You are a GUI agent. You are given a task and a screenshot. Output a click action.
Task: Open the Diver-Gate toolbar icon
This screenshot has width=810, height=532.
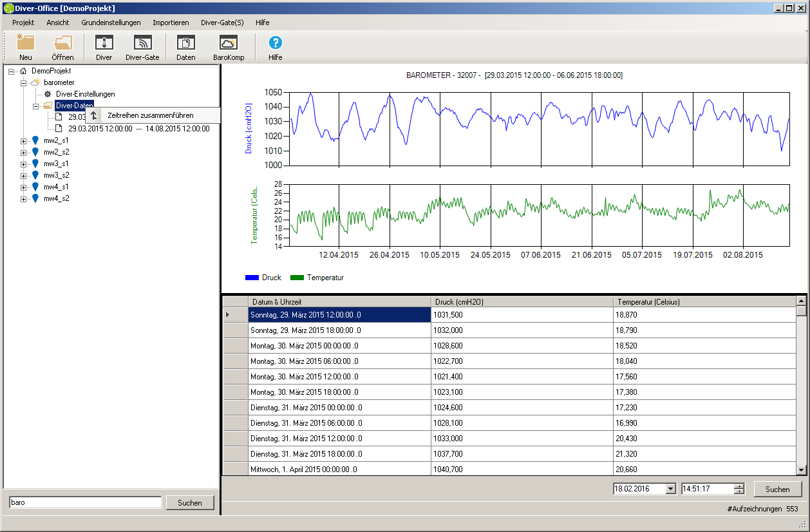coord(142,46)
